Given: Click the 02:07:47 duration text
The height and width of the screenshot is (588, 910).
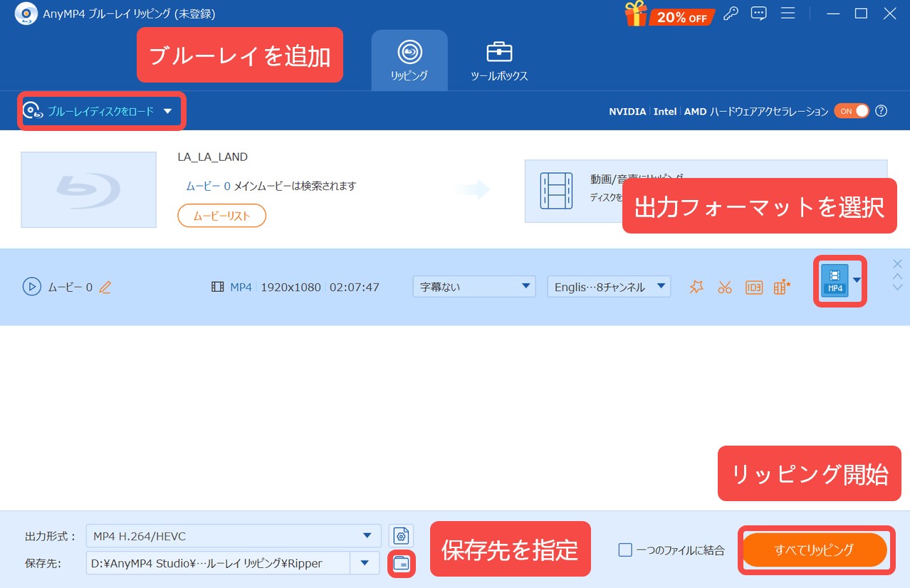Looking at the screenshot, I should tap(354, 287).
